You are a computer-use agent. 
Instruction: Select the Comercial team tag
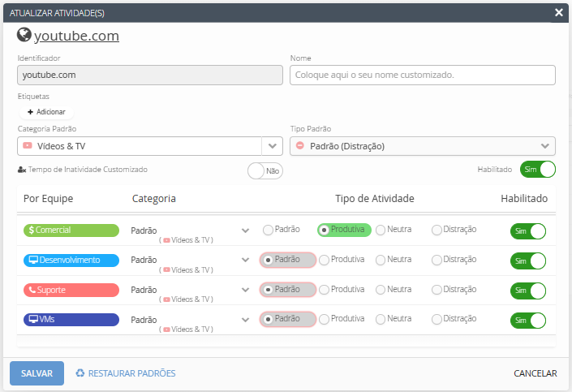tap(71, 230)
